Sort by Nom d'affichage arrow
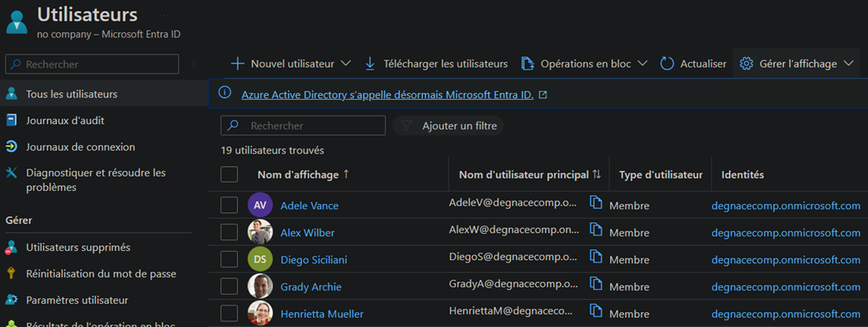This screenshot has width=868, height=327. (346, 174)
